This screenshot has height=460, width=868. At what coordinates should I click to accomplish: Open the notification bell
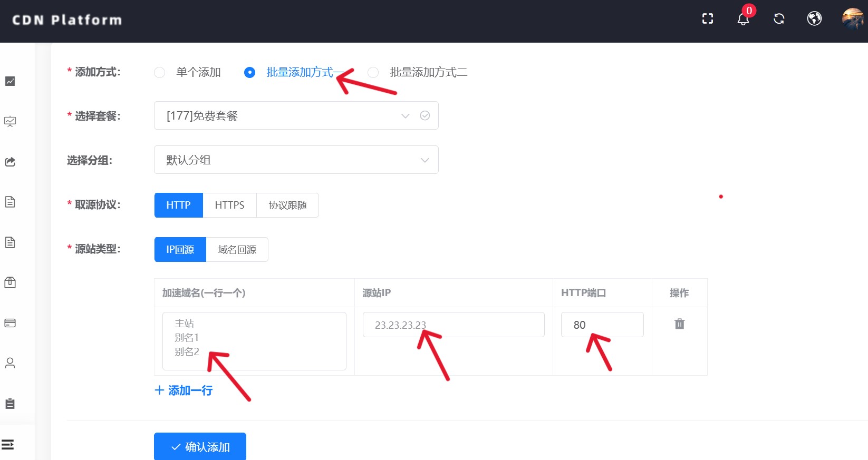(x=743, y=19)
